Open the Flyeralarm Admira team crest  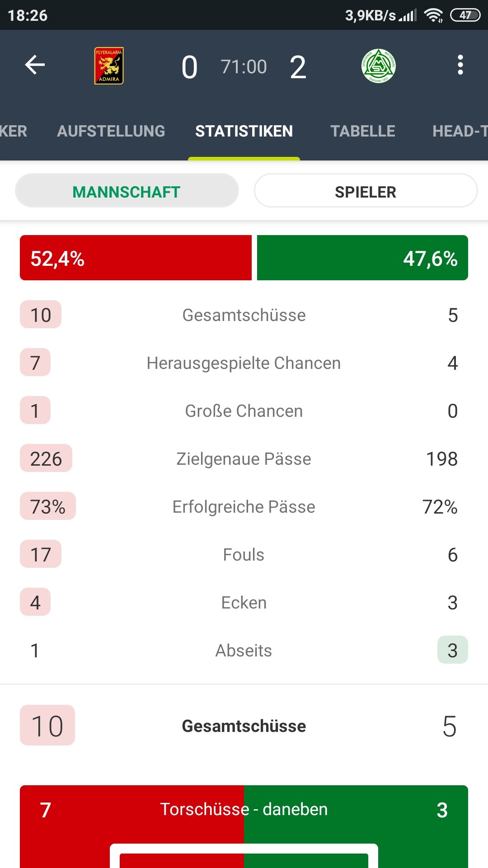tap(109, 66)
